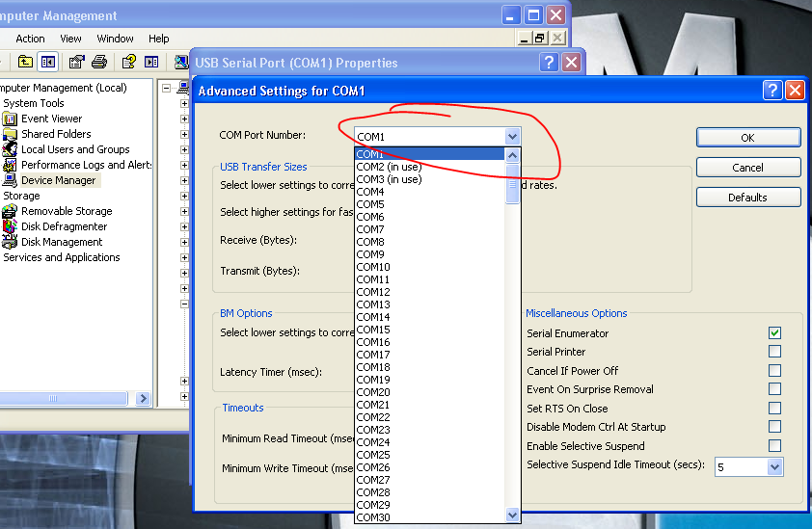
Task: Select the Performance Logs and Alerts icon
Action: click(x=10, y=165)
